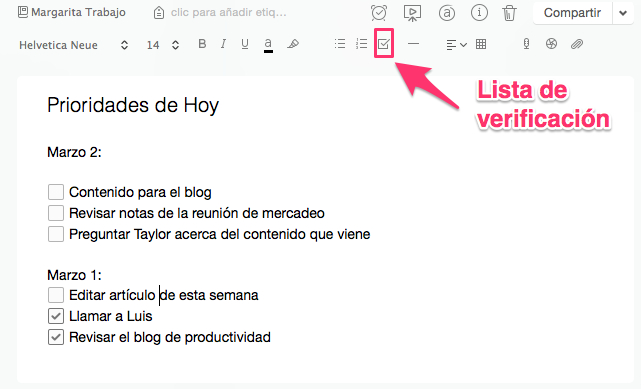Set a reminder with the alarm clock icon

(379, 13)
